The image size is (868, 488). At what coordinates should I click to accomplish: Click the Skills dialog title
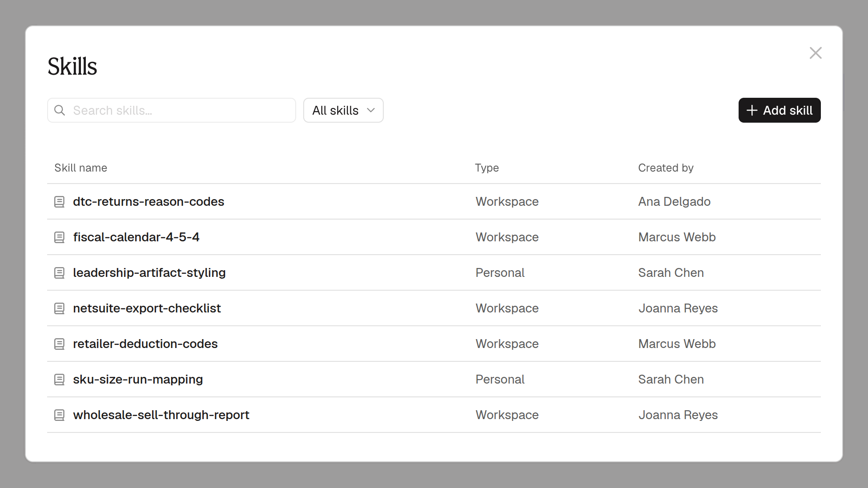coord(72,66)
